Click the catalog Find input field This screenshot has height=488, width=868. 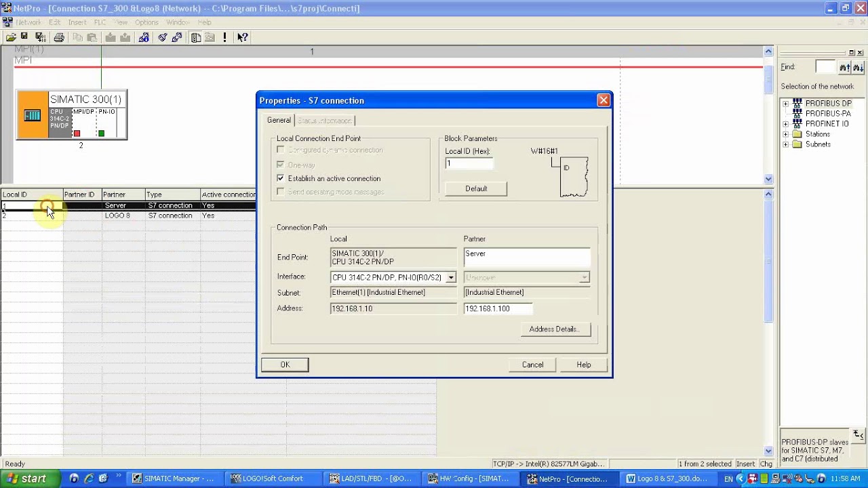click(x=825, y=67)
